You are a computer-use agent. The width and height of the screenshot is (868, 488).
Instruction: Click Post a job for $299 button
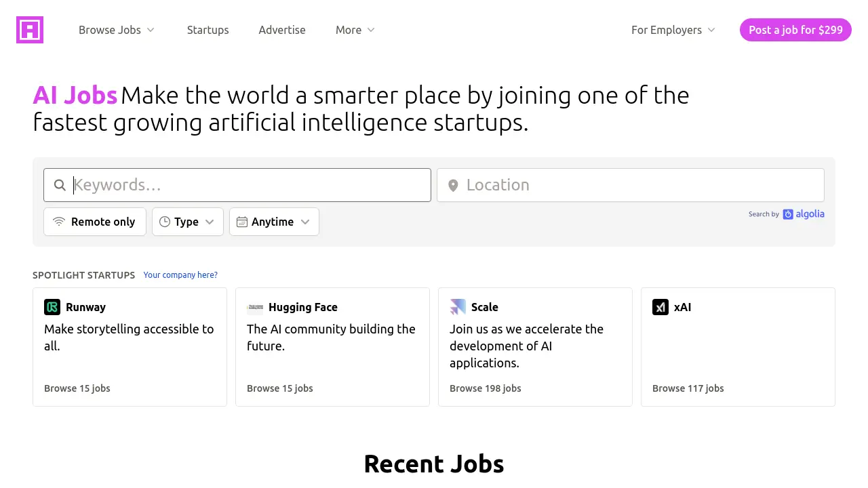(795, 30)
